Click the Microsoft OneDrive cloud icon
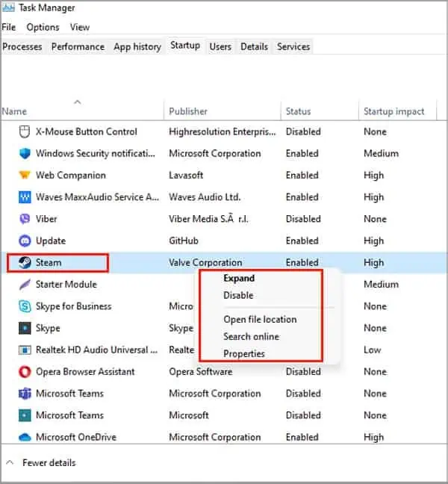 25,437
